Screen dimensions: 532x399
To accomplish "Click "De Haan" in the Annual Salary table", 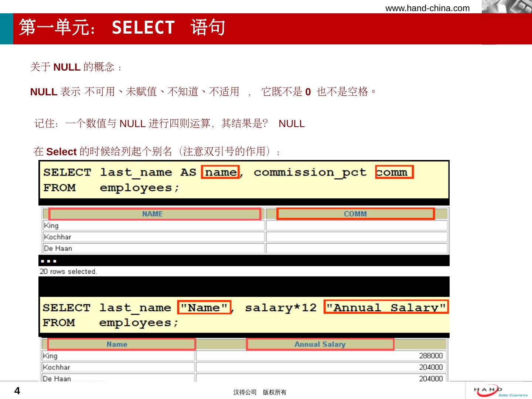I will coord(57,379).
